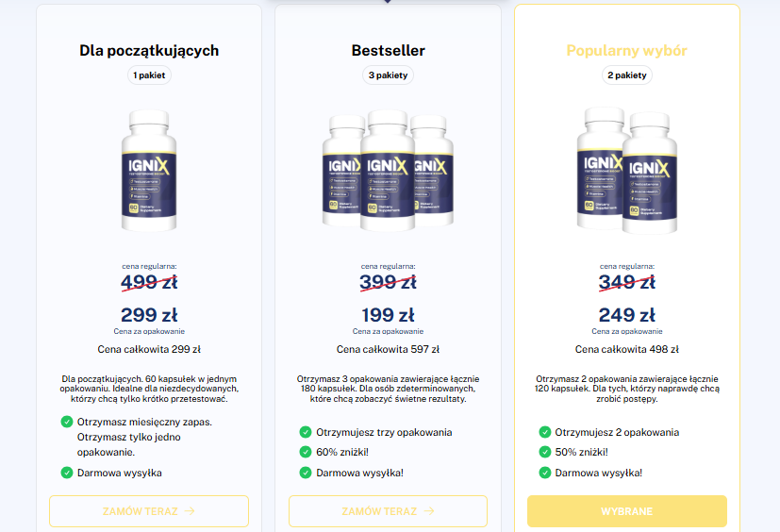Click the two IGNIX bottles image
Screen dimensions: 780x532
626,171
